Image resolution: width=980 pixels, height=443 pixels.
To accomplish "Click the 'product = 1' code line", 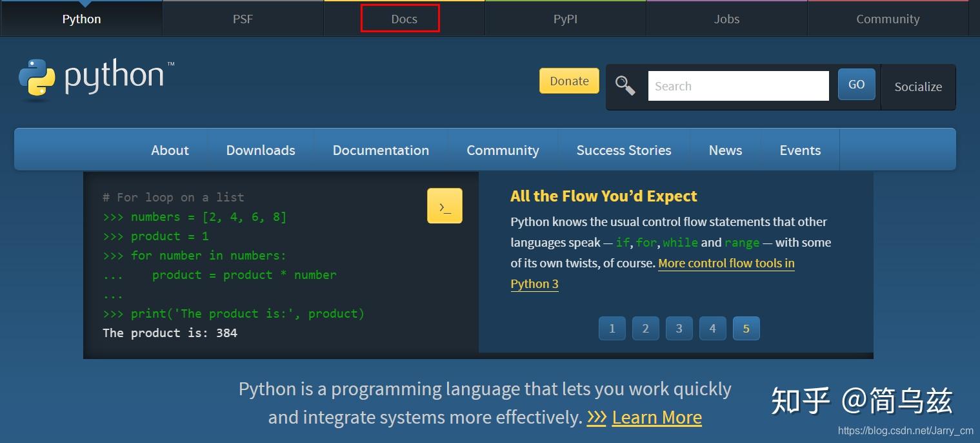I will coord(155,236).
